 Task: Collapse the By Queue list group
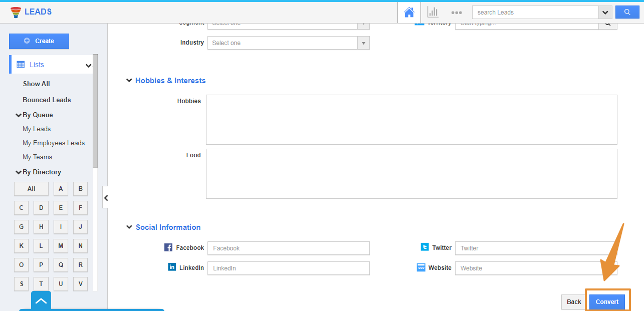tap(19, 115)
